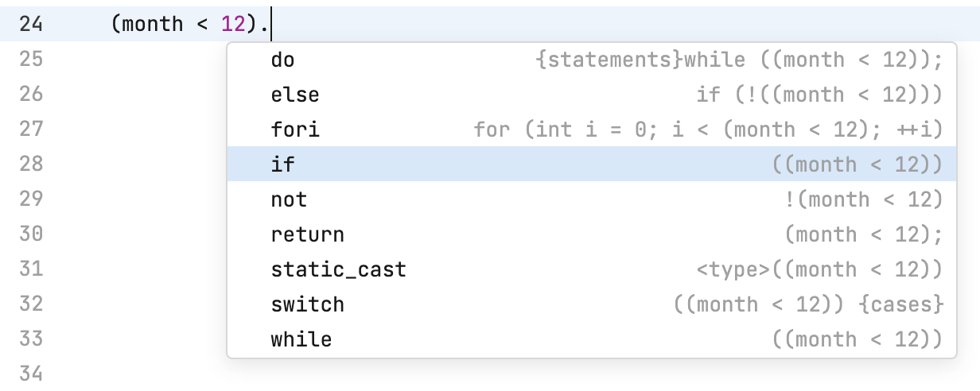Image resolution: width=980 pixels, height=391 pixels.
Task: Pick the 'fori' loop completion
Action: click(x=295, y=130)
